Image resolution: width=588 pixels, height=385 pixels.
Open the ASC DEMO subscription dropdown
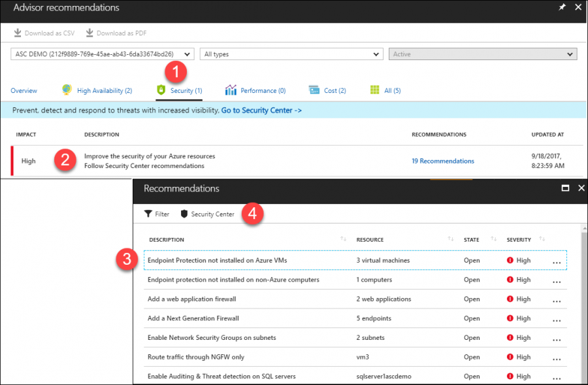click(103, 54)
